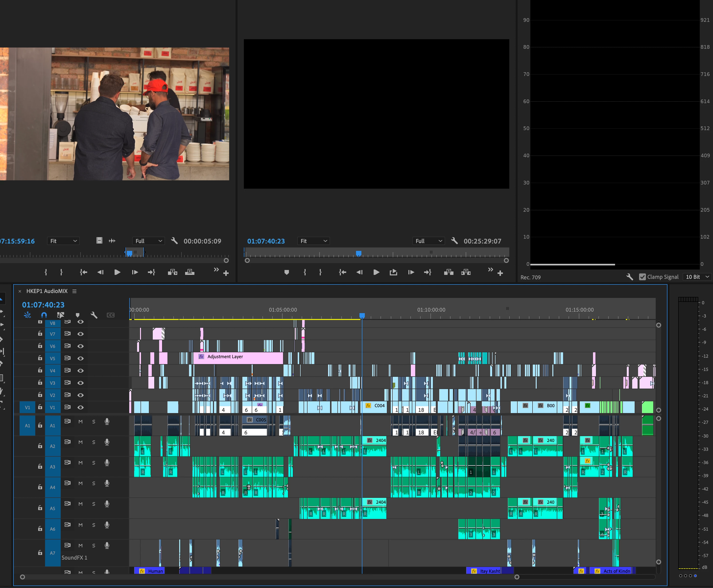Image resolution: width=713 pixels, height=588 pixels.
Task: Open Source monitor Full resolution dropdown
Action: point(148,241)
